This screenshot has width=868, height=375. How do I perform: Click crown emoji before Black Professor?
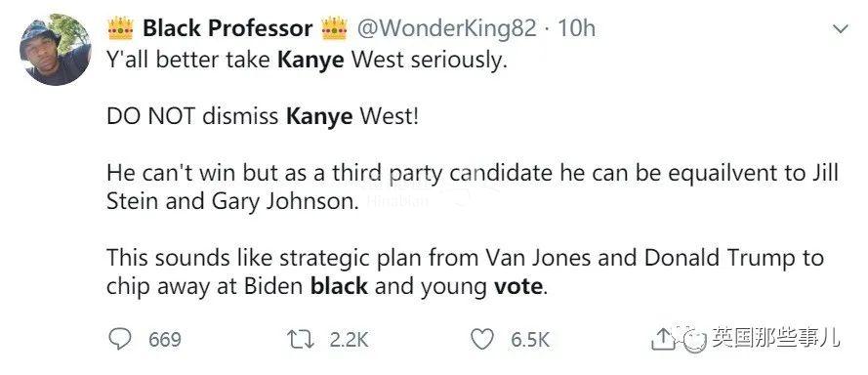(121, 27)
